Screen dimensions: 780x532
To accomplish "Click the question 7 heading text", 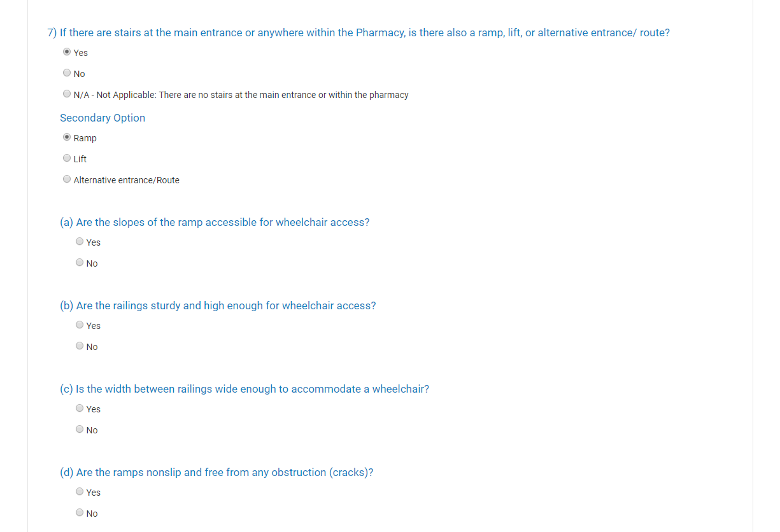I will pos(358,33).
